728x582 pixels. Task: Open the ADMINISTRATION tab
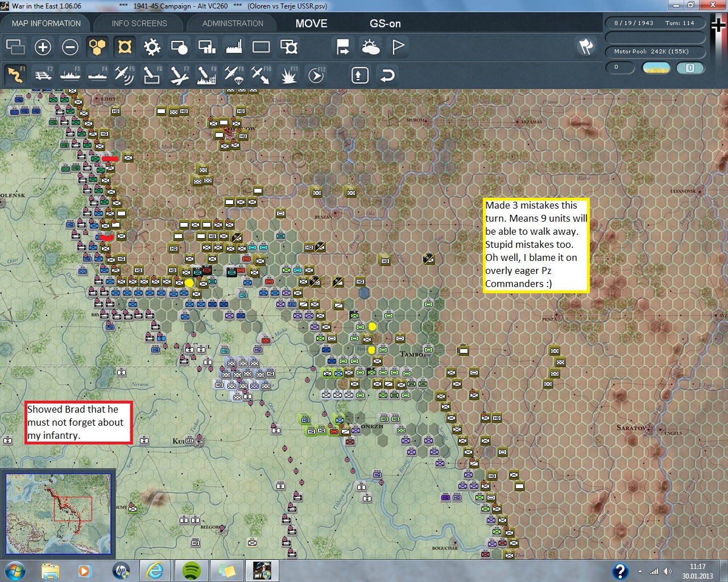(x=233, y=23)
